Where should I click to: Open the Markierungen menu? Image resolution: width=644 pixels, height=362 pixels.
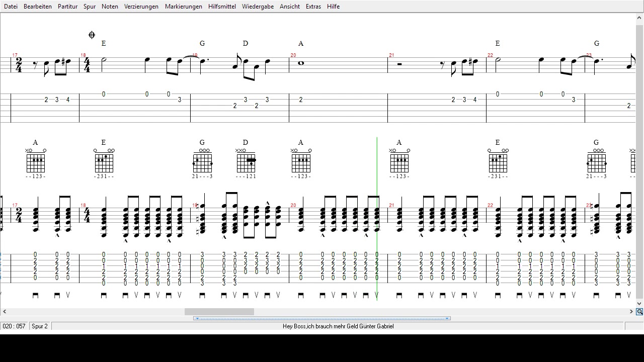pyautogui.click(x=184, y=7)
